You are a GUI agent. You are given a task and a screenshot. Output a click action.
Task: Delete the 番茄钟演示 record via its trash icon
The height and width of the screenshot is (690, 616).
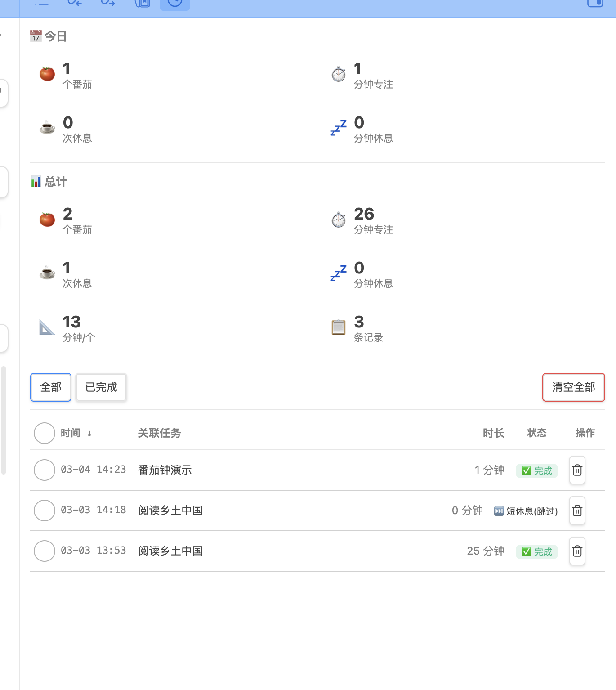[577, 470]
